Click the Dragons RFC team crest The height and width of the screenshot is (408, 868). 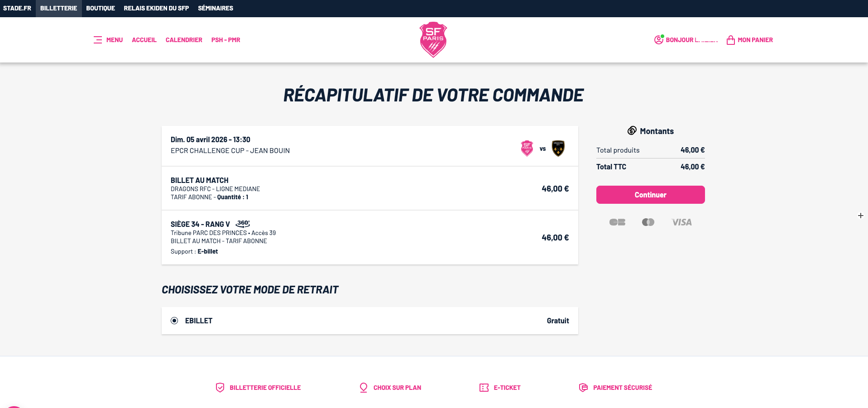558,149
